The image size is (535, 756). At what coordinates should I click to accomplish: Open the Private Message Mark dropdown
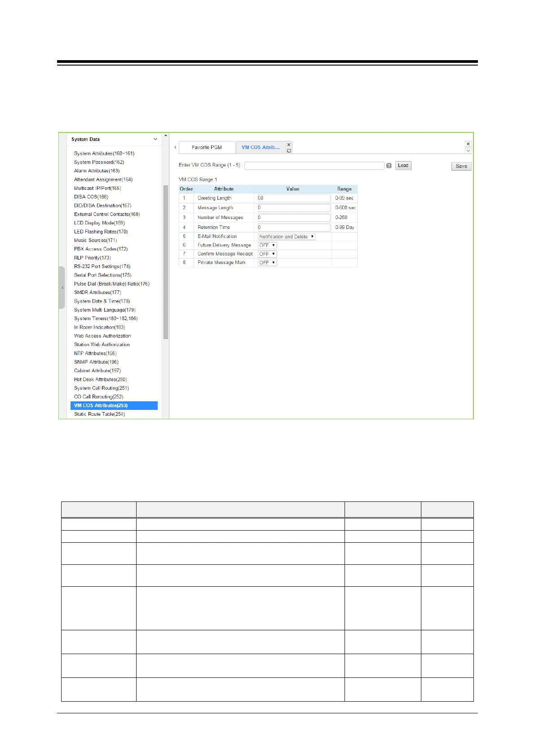coord(267,263)
